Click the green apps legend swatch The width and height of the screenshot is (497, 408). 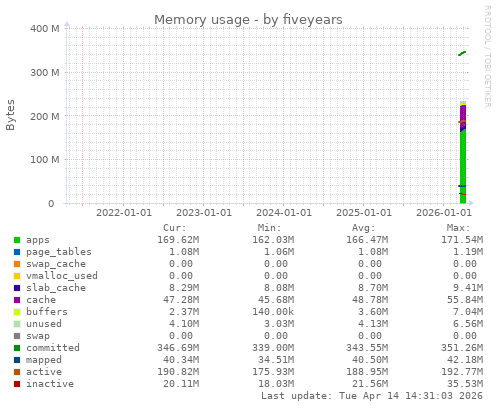[17, 240]
